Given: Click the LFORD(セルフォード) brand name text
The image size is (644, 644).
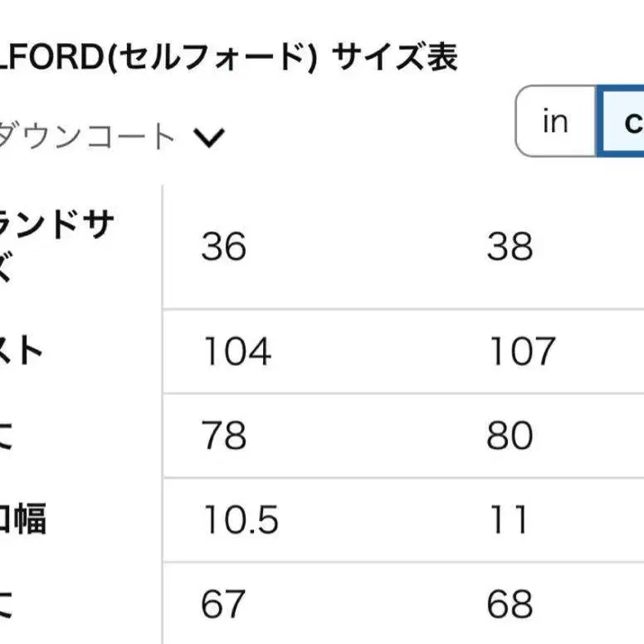Looking at the screenshot, I should coord(158,58).
